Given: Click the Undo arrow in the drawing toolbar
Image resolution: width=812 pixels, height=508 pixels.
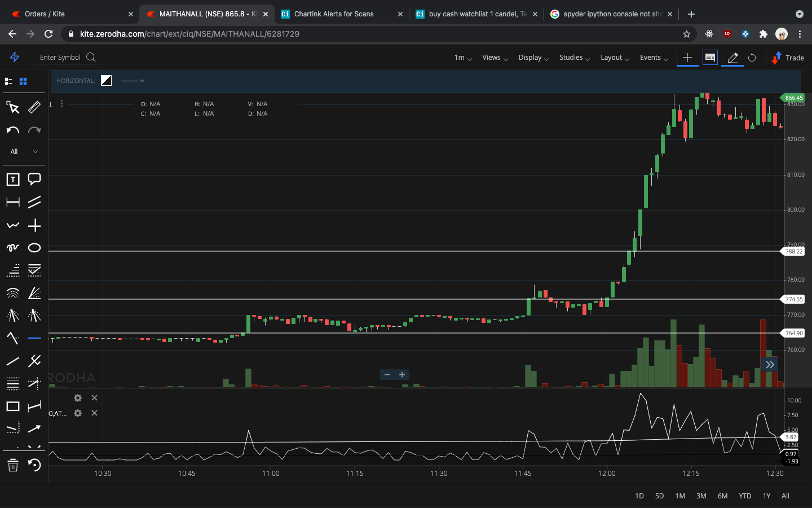Looking at the screenshot, I should pyautogui.click(x=12, y=130).
